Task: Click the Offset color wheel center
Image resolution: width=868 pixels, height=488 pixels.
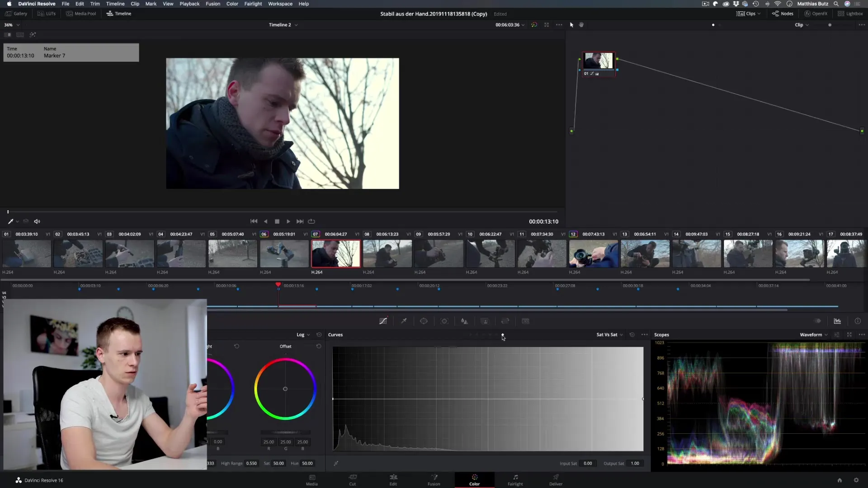Action: pos(285,389)
